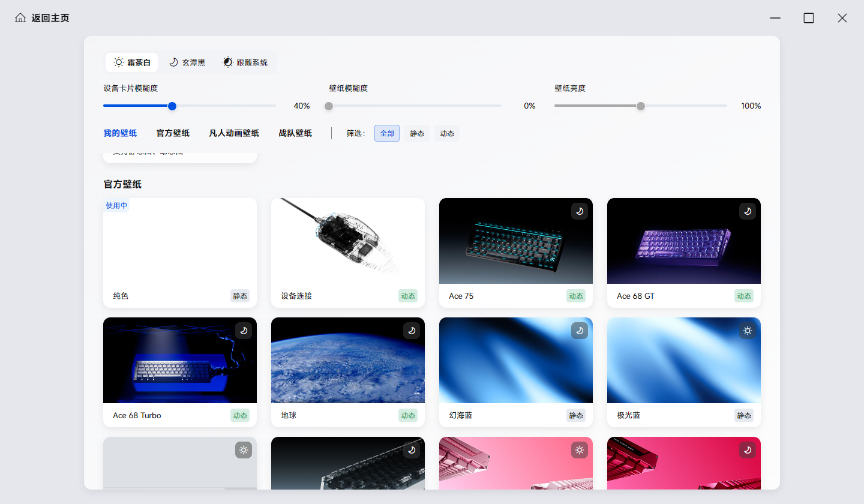Select the 设备连接 mouse wallpaper
864x504 pixels.
(348, 253)
